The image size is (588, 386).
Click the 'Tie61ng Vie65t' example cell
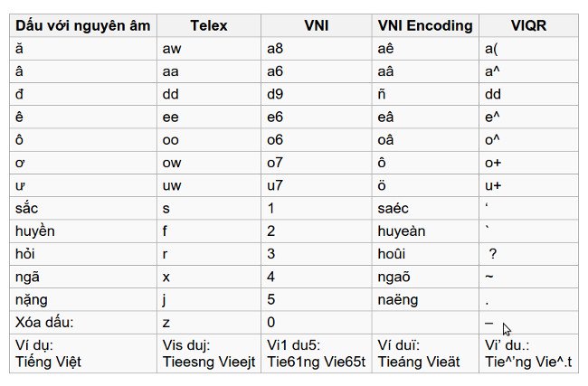(316, 353)
